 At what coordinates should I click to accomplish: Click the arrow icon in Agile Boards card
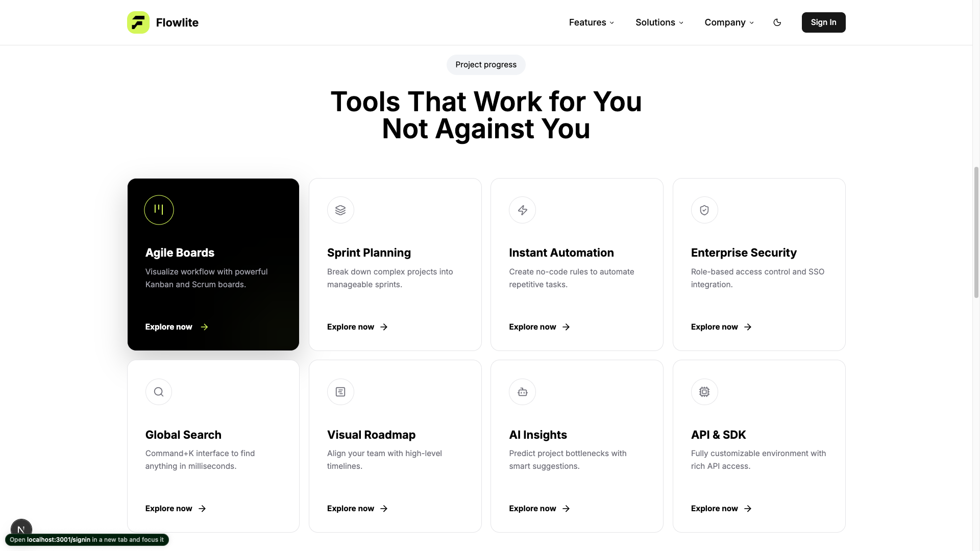[x=204, y=327]
